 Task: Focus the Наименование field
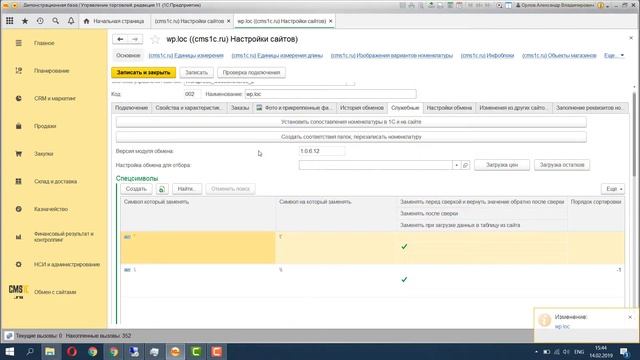pos(331,94)
